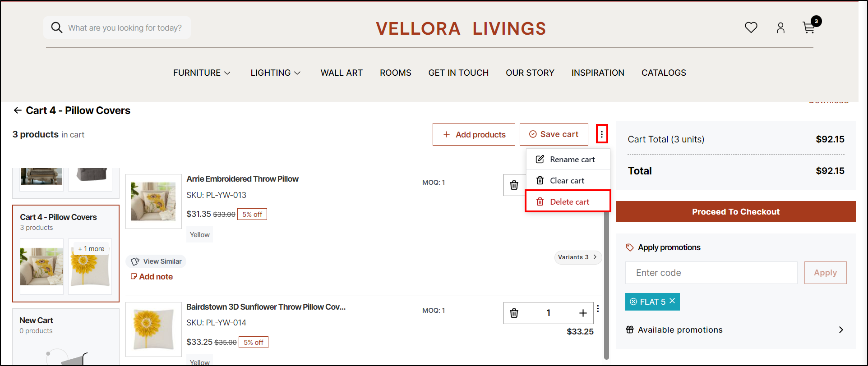Remove Arrie Embroidered Throw Pillow via trash icon

point(514,185)
